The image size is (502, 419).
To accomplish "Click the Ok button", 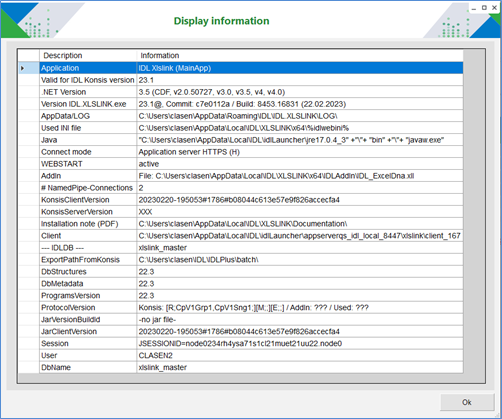I will pyautogui.click(x=467, y=402).
